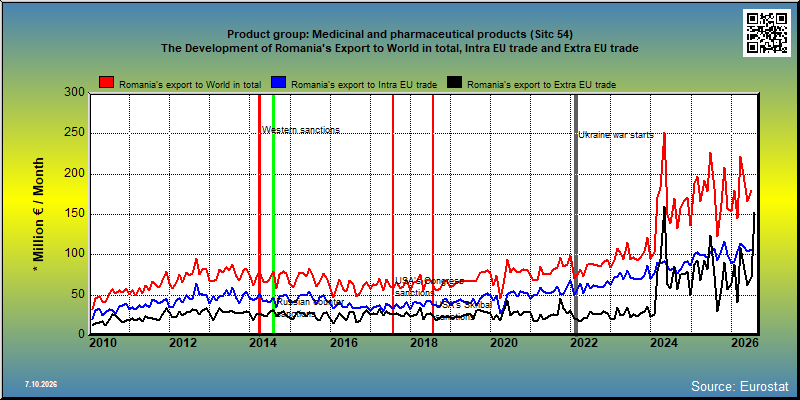Click the "Ukraine war starts" annotation
Image resolution: width=800 pixels, height=400 pixels.
(616, 135)
